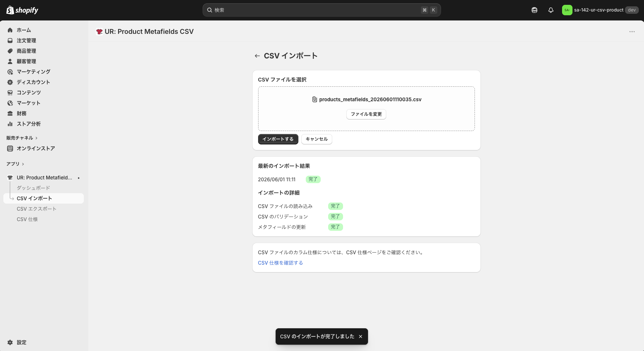Click the markets globe icon
This screenshot has height=351, width=644.
click(x=10, y=103)
